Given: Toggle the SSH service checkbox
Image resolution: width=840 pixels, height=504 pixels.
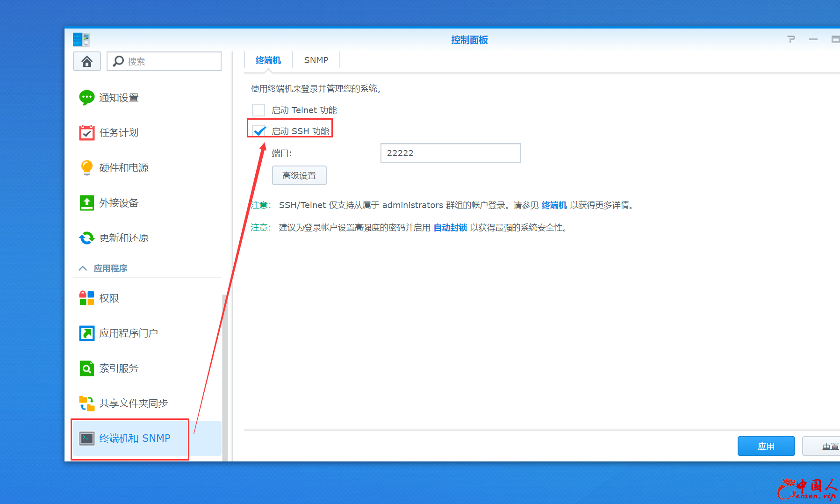Looking at the screenshot, I should tap(259, 131).
